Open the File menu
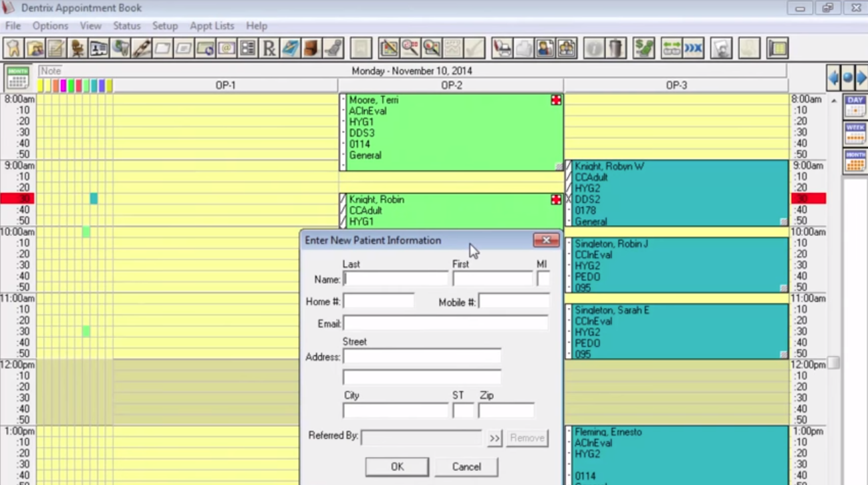Image resolution: width=868 pixels, height=485 pixels. 13,26
